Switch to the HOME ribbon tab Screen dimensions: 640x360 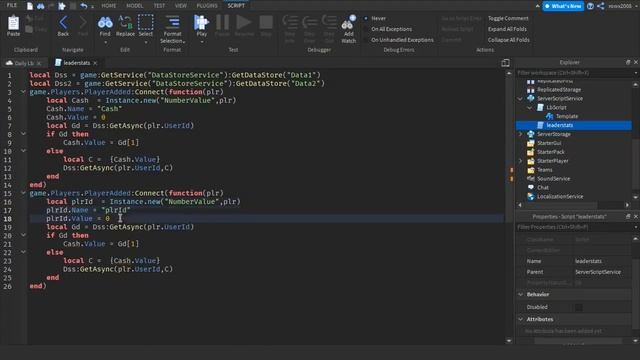(109, 6)
